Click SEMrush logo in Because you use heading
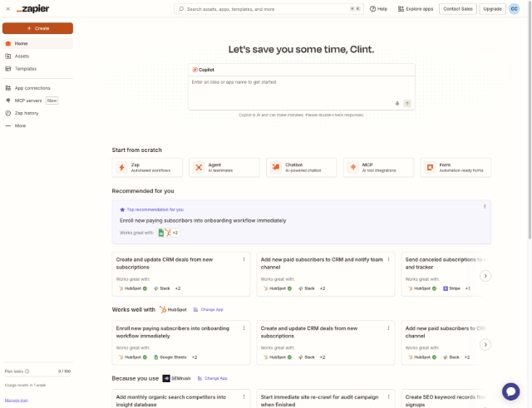Screen dimensions: 532x408 (166, 378)
